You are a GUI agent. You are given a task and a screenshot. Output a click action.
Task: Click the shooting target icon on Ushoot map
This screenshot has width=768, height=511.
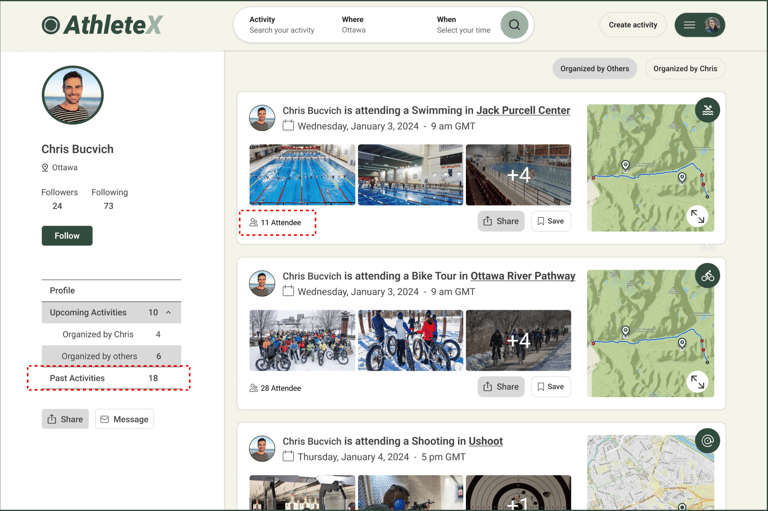pos(707,441)
